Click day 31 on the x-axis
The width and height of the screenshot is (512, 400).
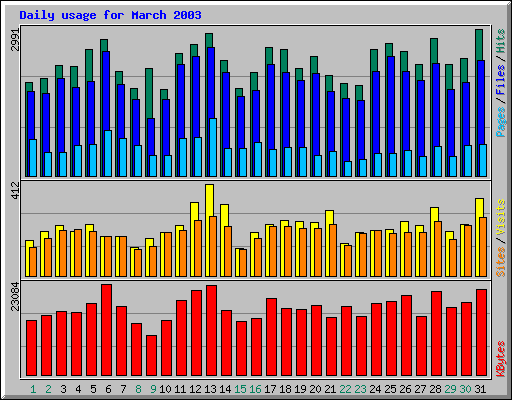coord(480,389)
